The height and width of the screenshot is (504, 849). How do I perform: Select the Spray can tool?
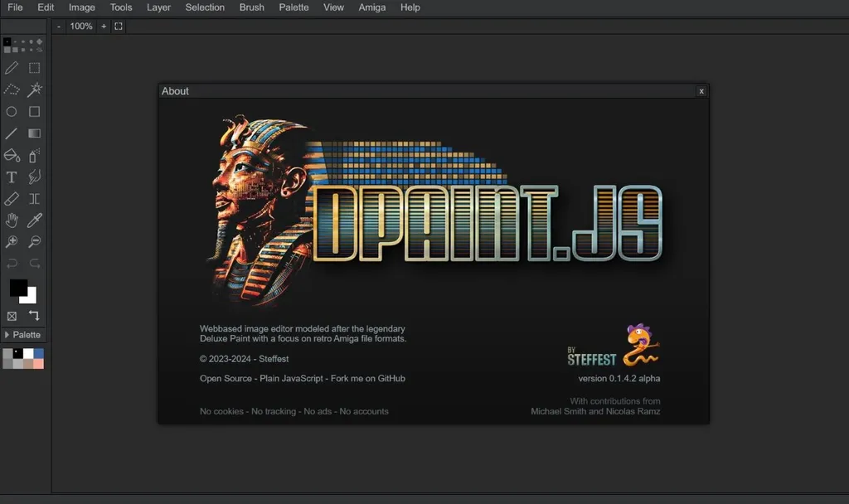[34, 155]
